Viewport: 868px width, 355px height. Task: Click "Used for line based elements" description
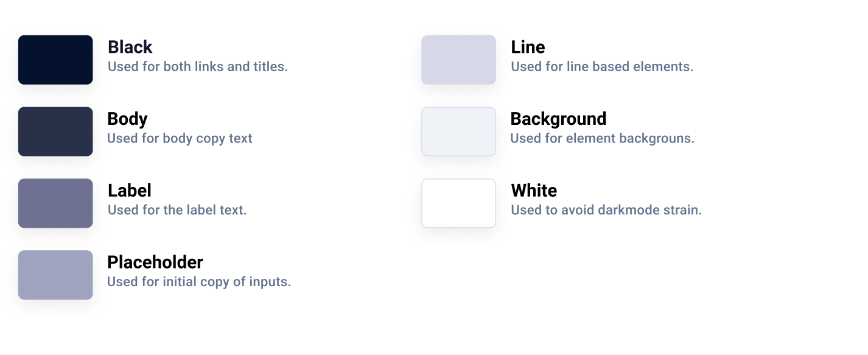[602, 67]
